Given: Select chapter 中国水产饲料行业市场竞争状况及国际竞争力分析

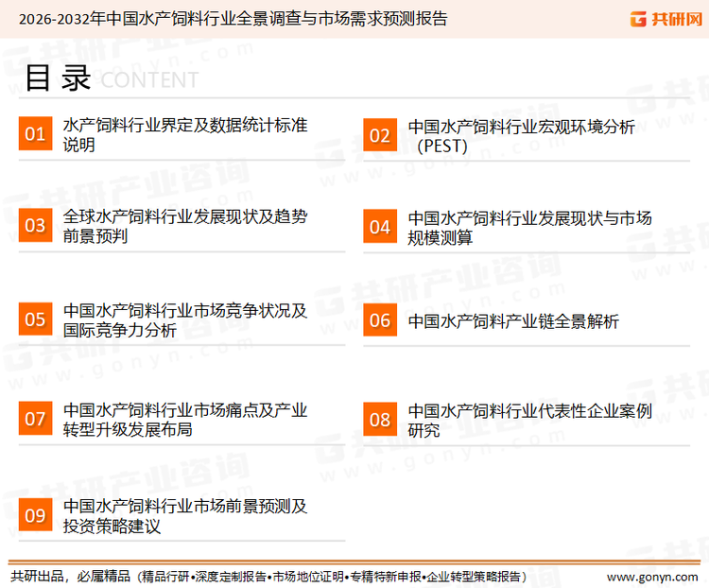Looking at the screenshot, I should click(185, 320).
